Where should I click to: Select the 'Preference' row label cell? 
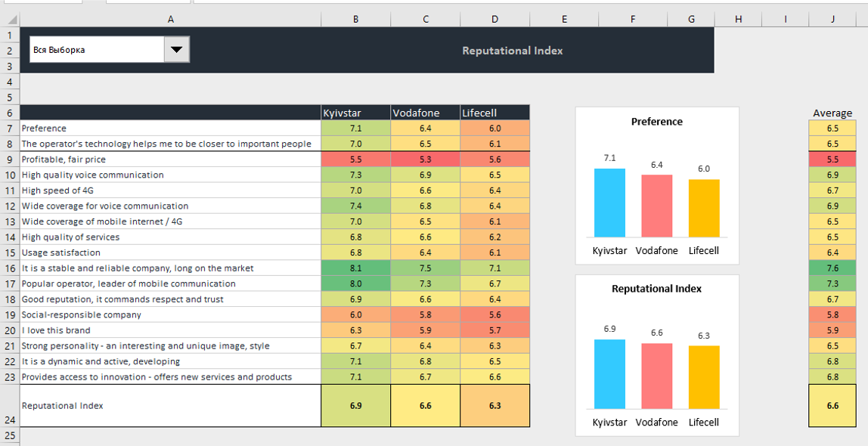coord(171,128)
